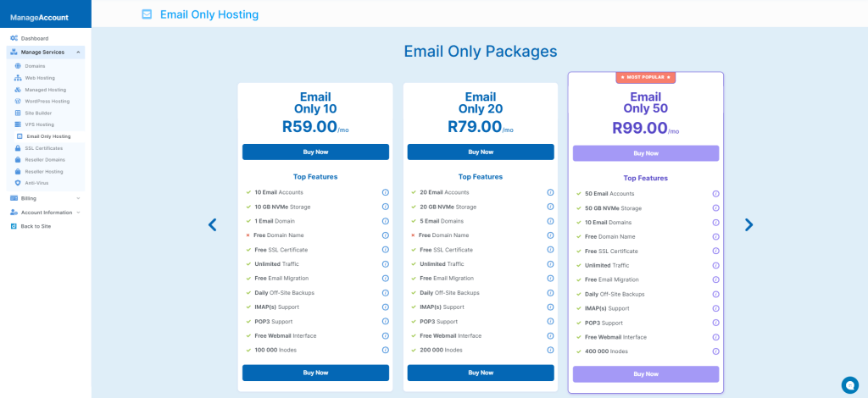Image resolution: width=868 pixels, height=398 pixels.
Task: Click the envelope icon in page header
Action: pos(147,14)
